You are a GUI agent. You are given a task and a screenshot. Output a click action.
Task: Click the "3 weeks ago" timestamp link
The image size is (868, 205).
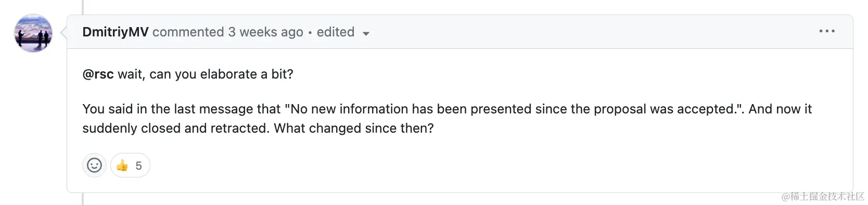pyautogui.click(x=265, y=32)
